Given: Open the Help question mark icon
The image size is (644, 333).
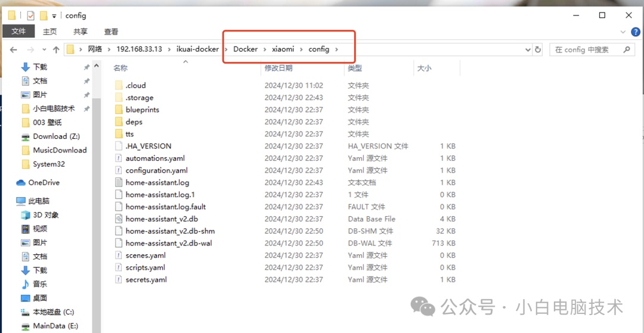Looking at the screenshot, I should point(636,32).
